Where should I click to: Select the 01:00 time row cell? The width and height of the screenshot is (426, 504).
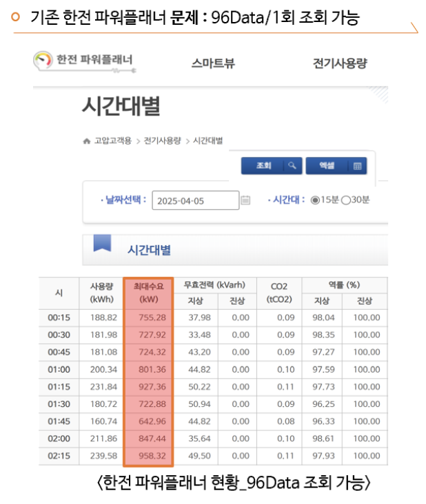59,370
